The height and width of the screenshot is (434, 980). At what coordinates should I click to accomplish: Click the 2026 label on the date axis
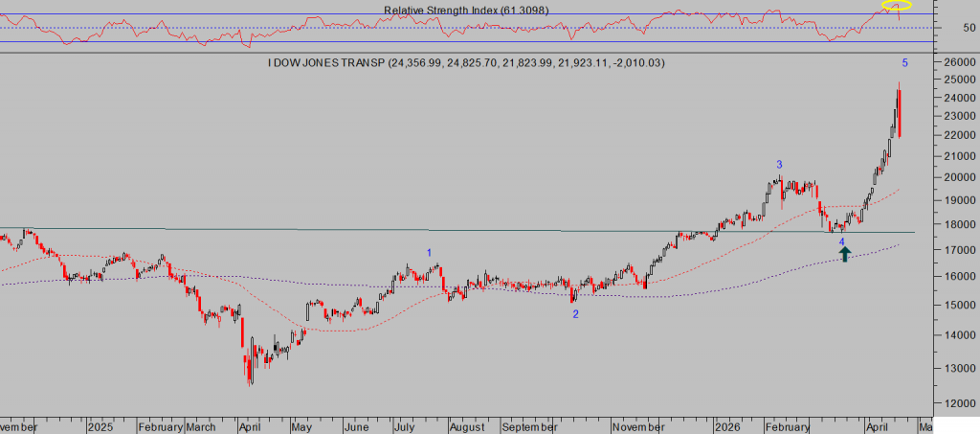tap(728, 427)
